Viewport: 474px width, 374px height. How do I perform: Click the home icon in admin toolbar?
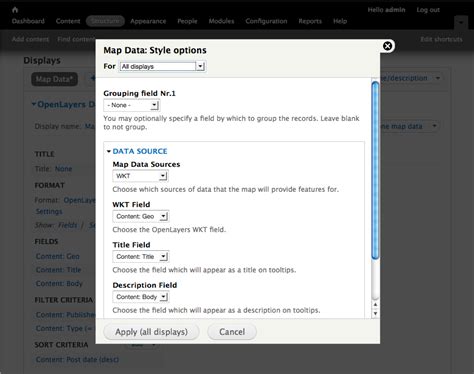(x=15, y=10)
